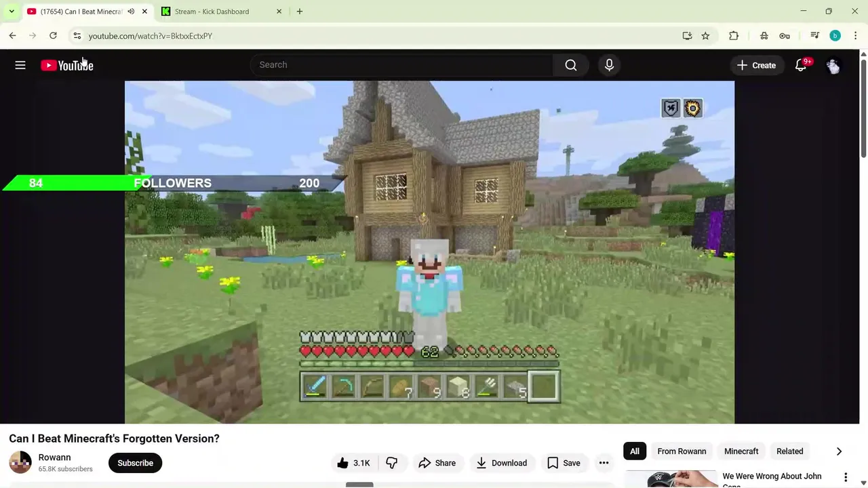The height and width of the screenshot is (488, 868).
Task: Open the John Cena video thumbnail
Action: pyautogui.click(x=671, y=479)
